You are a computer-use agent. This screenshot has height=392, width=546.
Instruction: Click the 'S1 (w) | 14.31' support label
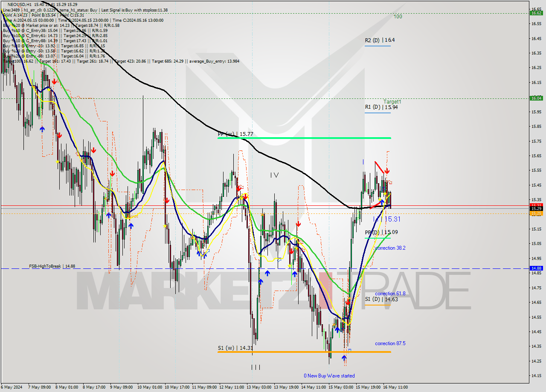point(235,348)
